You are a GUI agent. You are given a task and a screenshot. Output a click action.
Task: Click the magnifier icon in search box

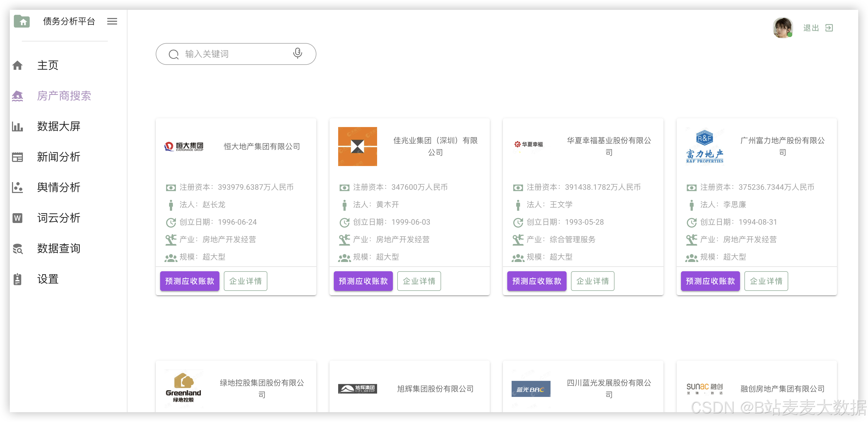tap(173, 54)
